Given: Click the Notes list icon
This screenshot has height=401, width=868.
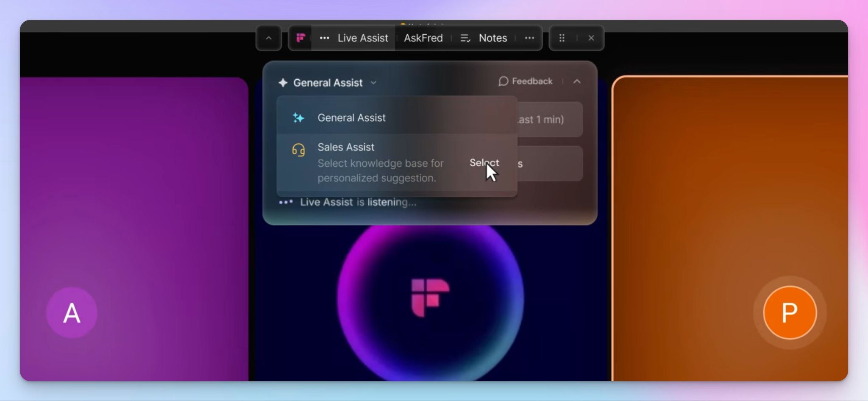Looking at the screenshot, I should pyautogui.click(x=465, y=38).
